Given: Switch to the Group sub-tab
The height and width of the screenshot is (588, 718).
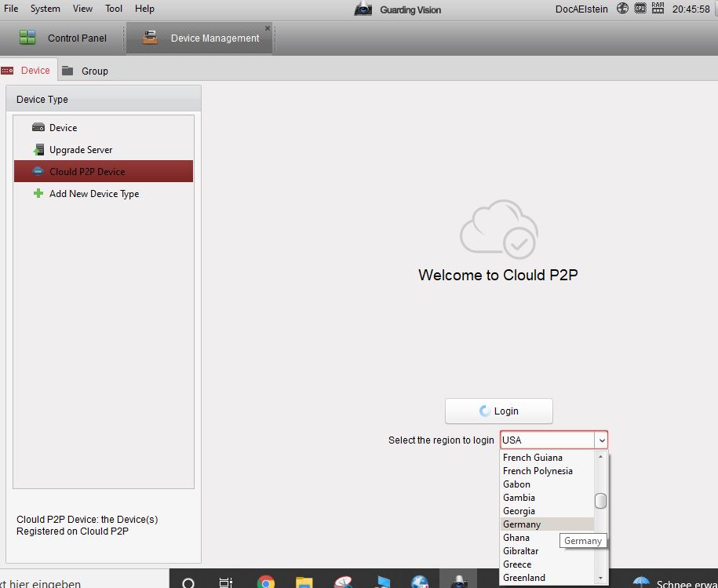Looking at the screenshot, I should tap(86, 71).
